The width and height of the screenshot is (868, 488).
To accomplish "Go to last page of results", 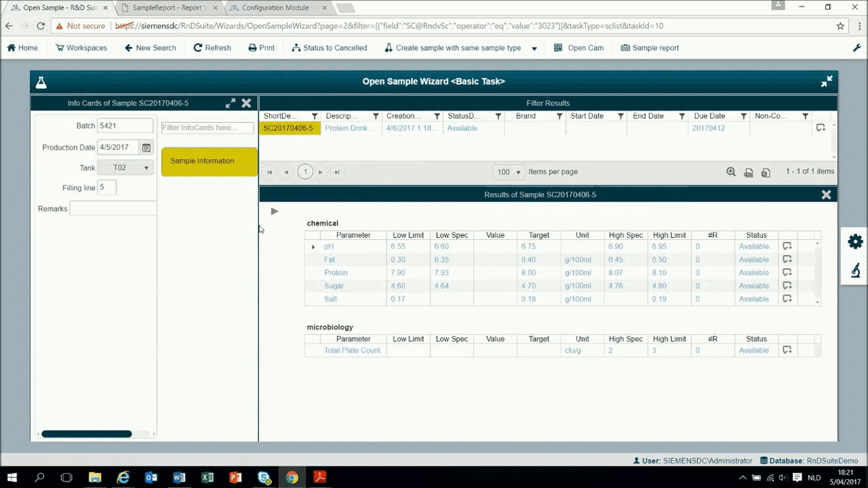I will pyautogui.click(x=337, y=172).
